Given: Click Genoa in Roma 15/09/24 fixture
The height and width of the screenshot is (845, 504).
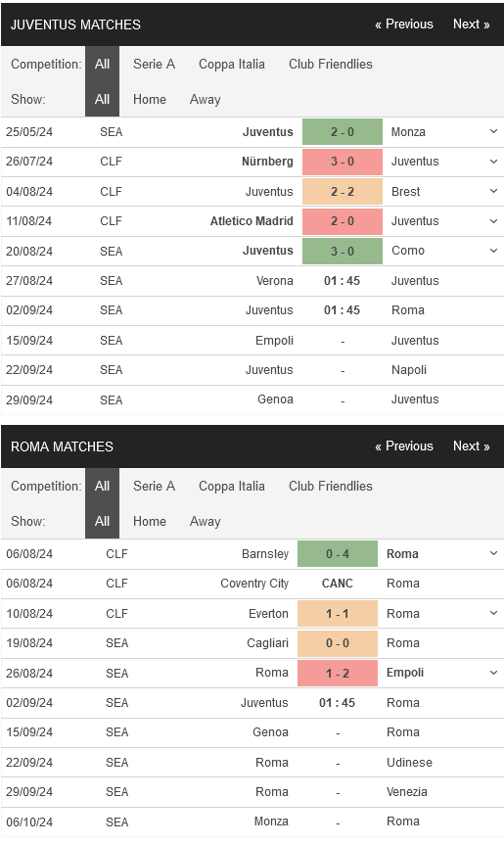Looking at the screenshot, I should (x=270, y=731).
